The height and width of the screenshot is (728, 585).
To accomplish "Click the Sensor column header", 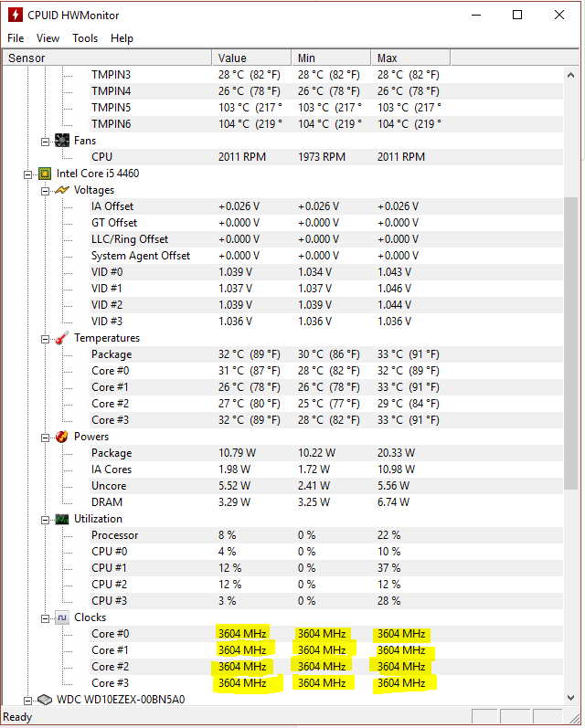I will tap(107, 58).
